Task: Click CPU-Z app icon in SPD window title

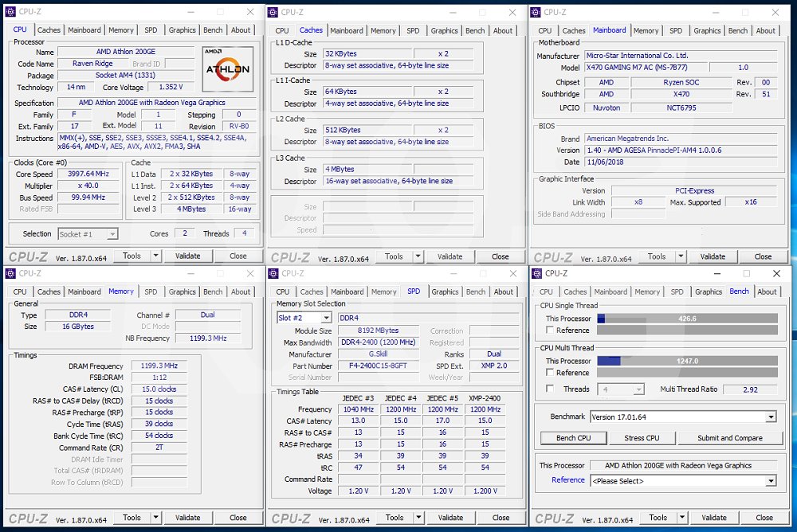Action: pyautogui.click(x=273, y=273)
